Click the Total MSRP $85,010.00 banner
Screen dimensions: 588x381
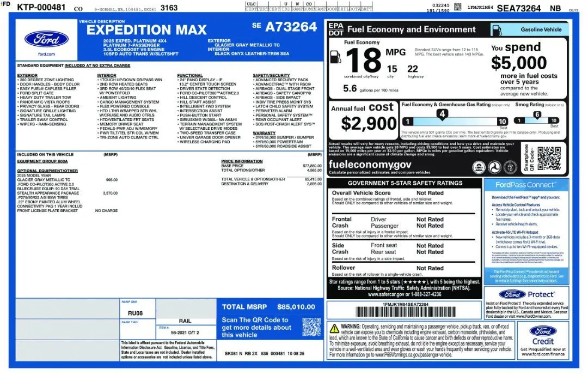pyautogui.click(x=269, y=307)
